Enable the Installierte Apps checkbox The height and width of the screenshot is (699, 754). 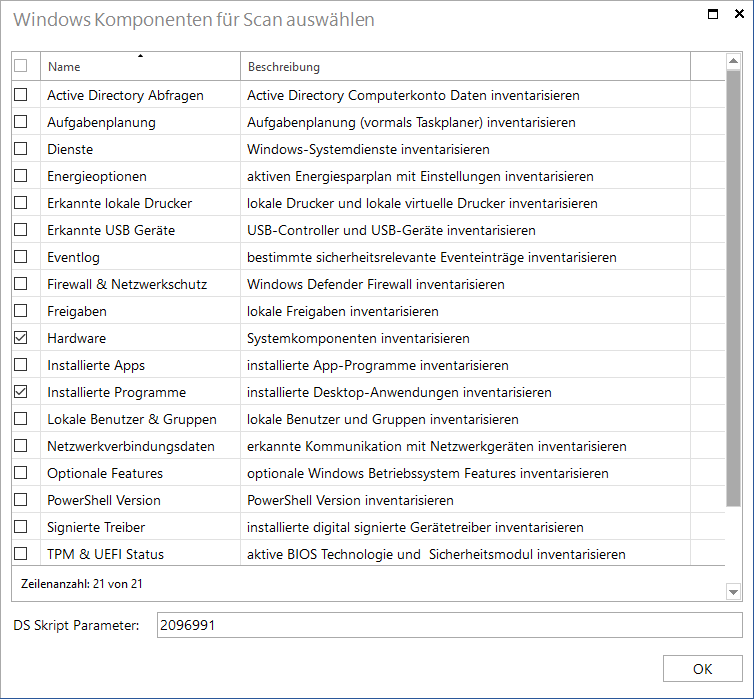21,365
